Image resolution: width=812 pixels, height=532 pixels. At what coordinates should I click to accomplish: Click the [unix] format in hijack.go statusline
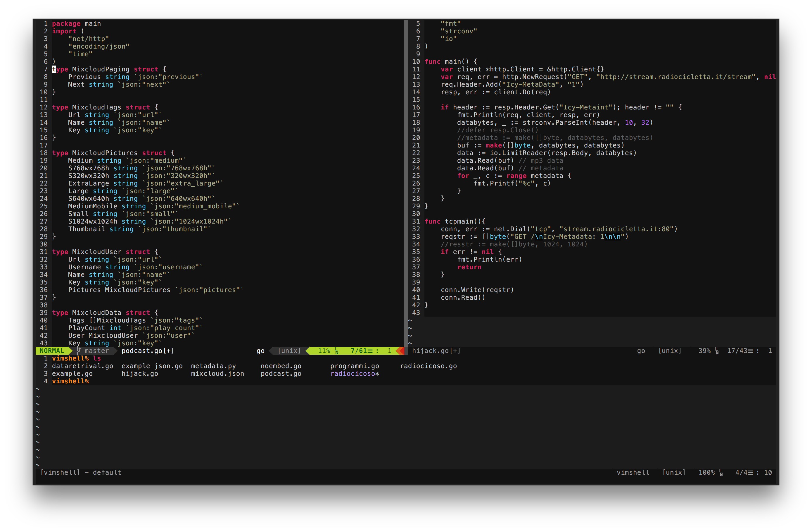point(669,351)
